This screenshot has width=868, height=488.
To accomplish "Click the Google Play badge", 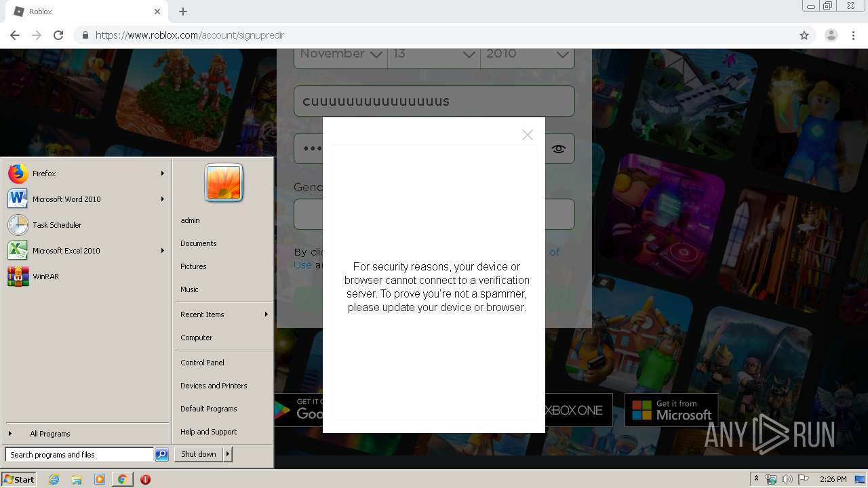I will coord(298,410).
